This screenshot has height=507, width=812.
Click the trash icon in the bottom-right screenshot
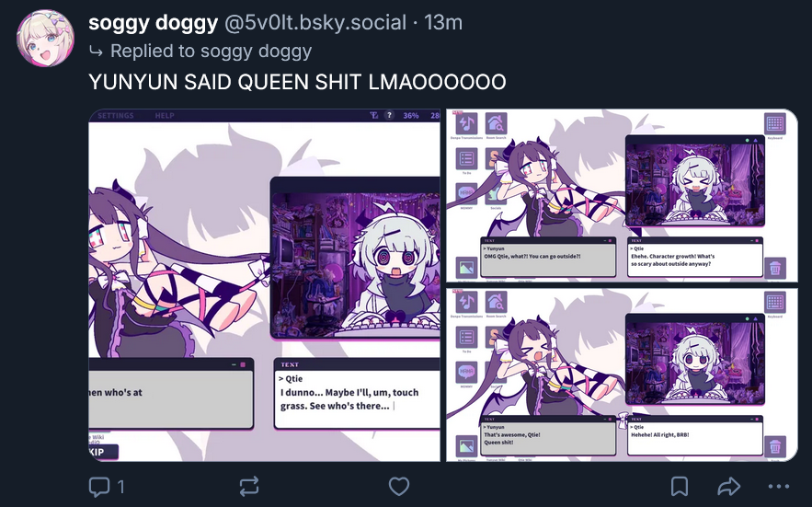pos(774,446)
